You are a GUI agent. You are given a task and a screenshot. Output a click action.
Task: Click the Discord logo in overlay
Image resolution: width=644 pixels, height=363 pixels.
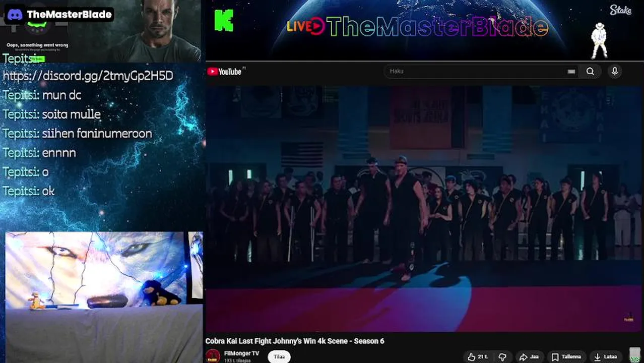click(15, 14)
